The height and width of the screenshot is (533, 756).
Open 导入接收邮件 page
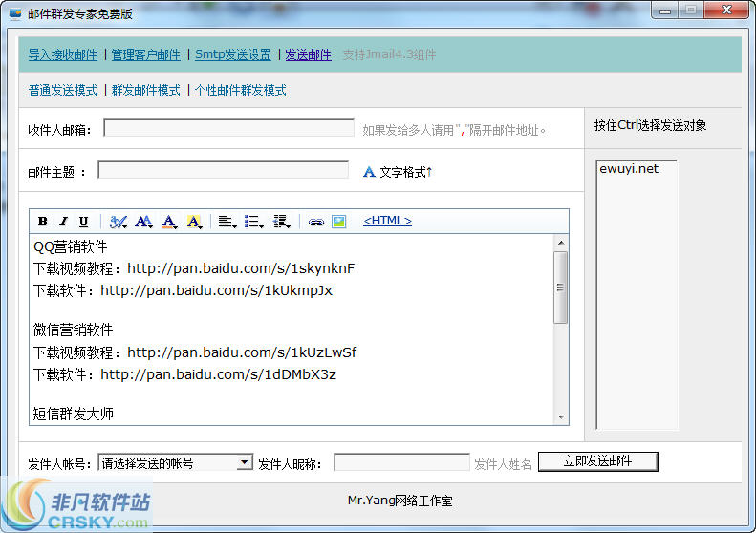pos(63,55)
